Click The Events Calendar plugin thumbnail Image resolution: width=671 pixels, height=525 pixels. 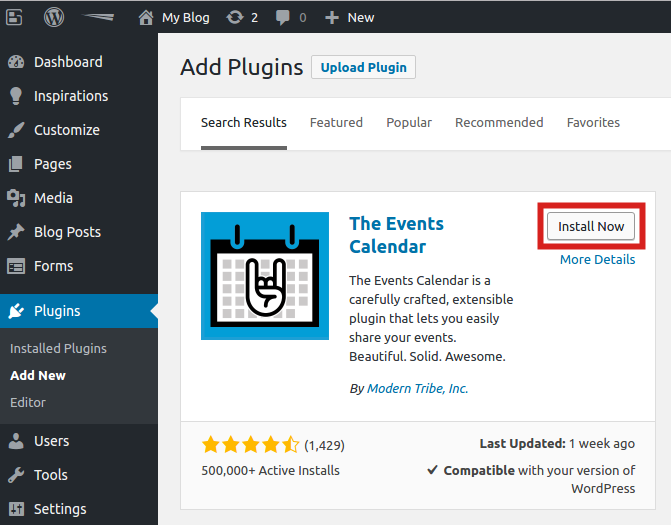click(265, 276)
